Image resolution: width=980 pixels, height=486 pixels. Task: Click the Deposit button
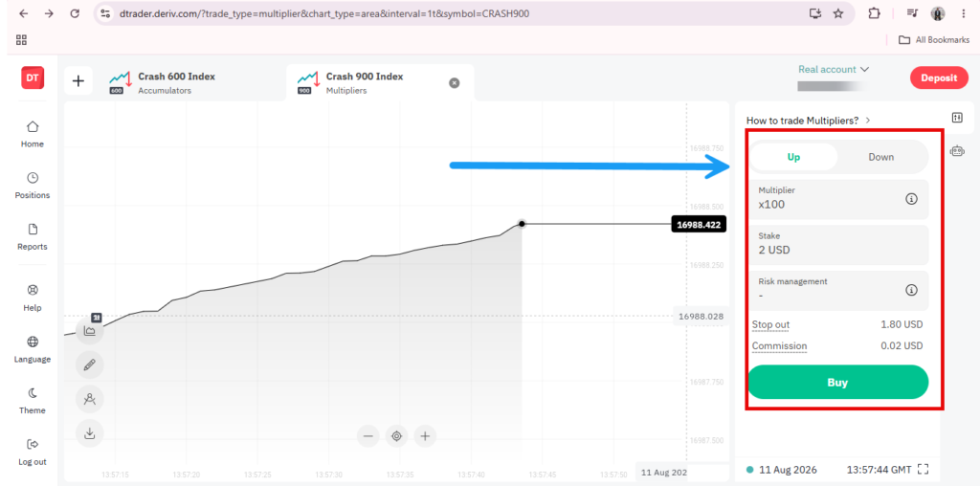point(939,78)
